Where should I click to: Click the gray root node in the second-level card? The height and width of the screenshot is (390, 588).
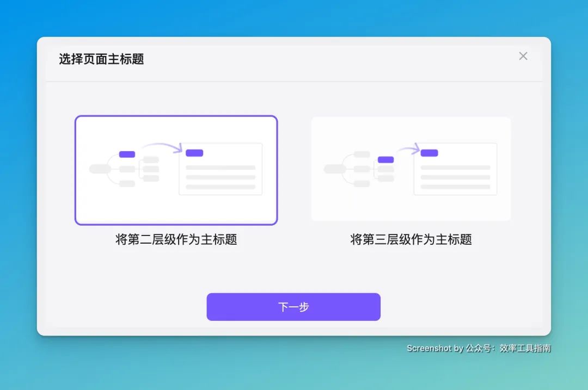coord(100,169)
